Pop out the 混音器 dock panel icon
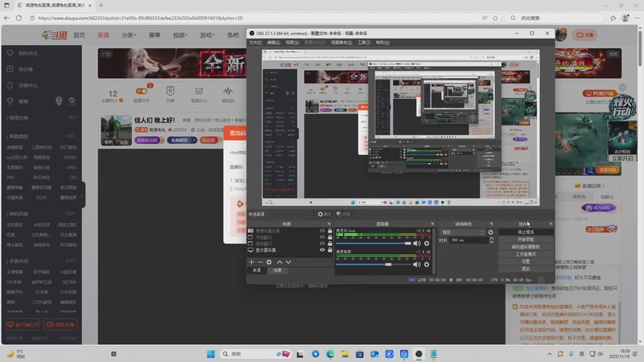The height and width of the screenshot is (362, 644). pos(432,224)
